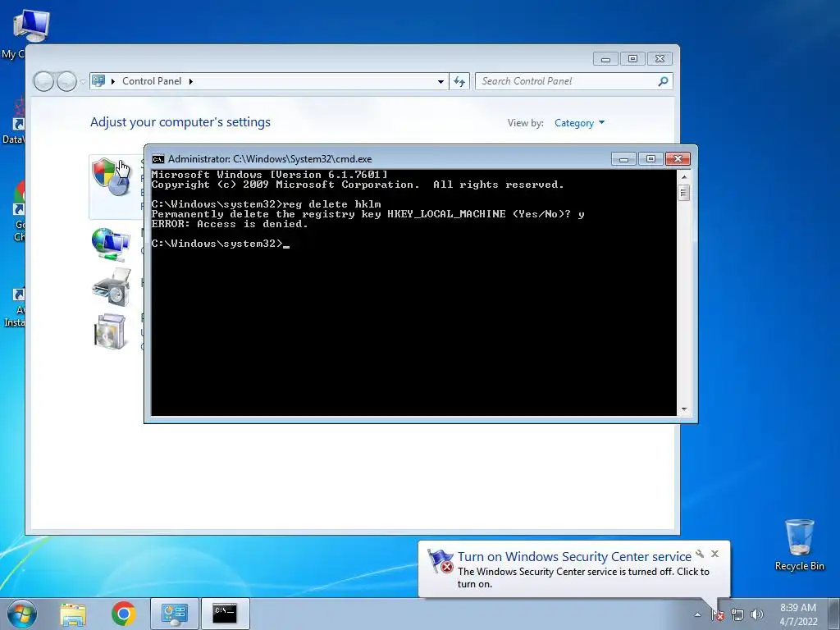Expand arrow after Control Panel breadcrumb
This screenshot has height=630, width=840.
[x=190, y=81]
